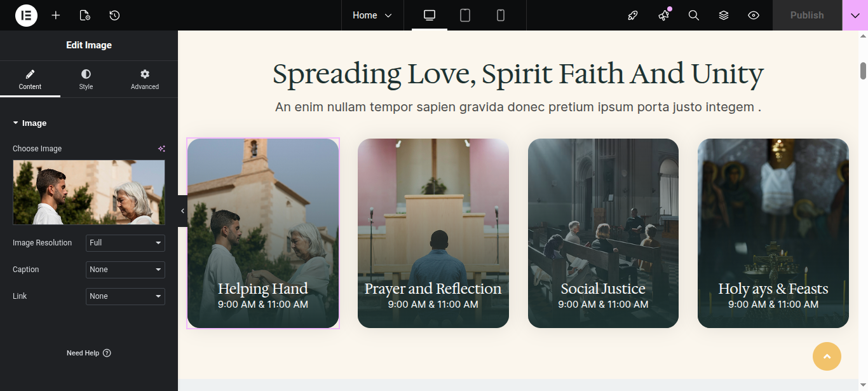Click the rocket icon in top bar
868x391 pixels.
point(633,15)
